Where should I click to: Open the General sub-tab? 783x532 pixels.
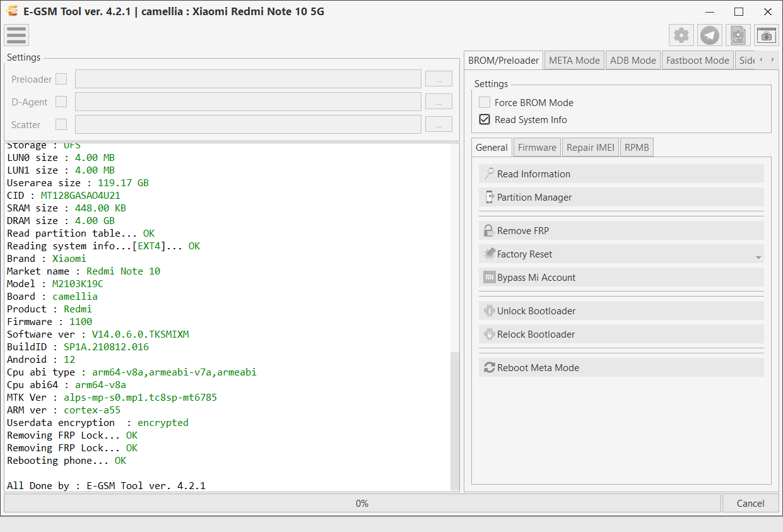492,147
